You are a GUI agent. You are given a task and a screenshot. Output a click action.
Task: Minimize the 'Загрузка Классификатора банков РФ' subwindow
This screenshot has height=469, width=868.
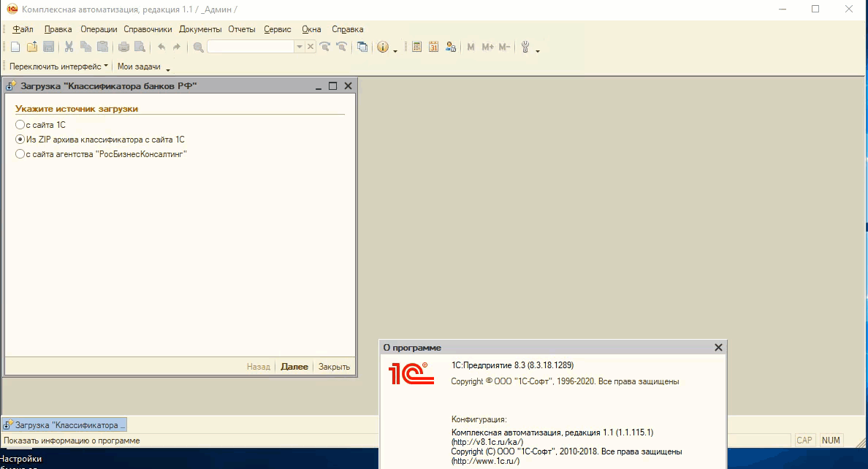(319, 85)
